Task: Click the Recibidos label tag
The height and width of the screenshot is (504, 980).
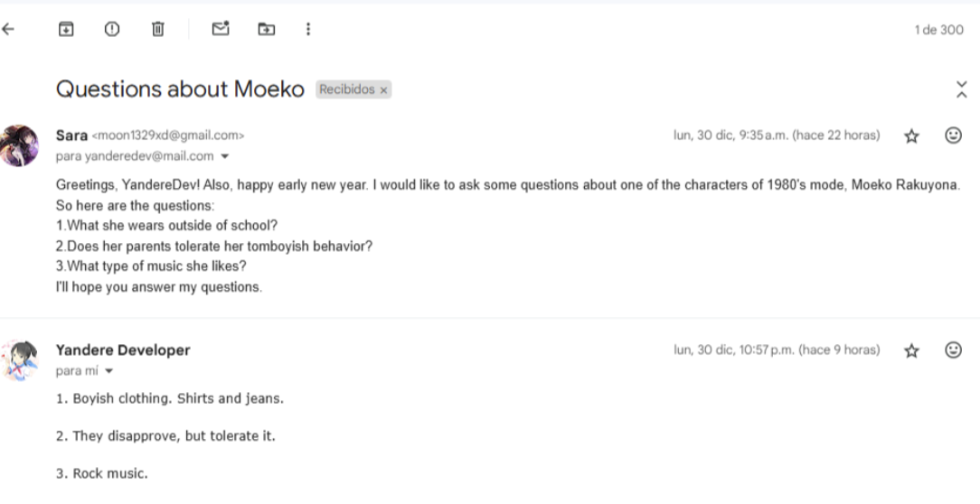Action: pyautogui.click(x=346, y=90)
